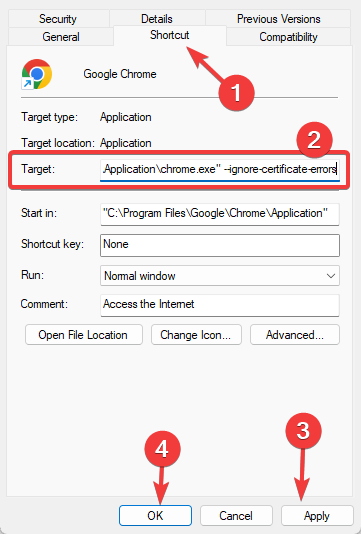Click the Google Chrome shortcut icon
This screenshot has width=361, height=534.
pos(37,74)
